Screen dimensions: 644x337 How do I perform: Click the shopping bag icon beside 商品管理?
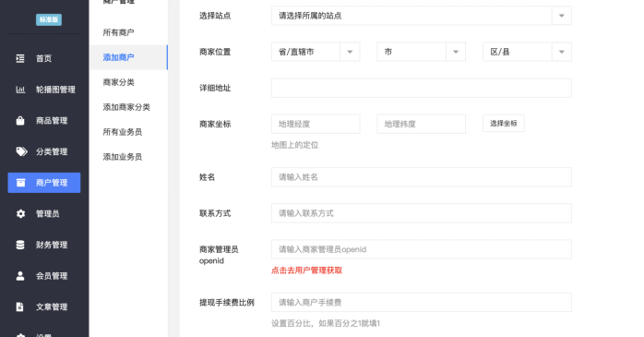pyautogui.click(x=20, y=120)
